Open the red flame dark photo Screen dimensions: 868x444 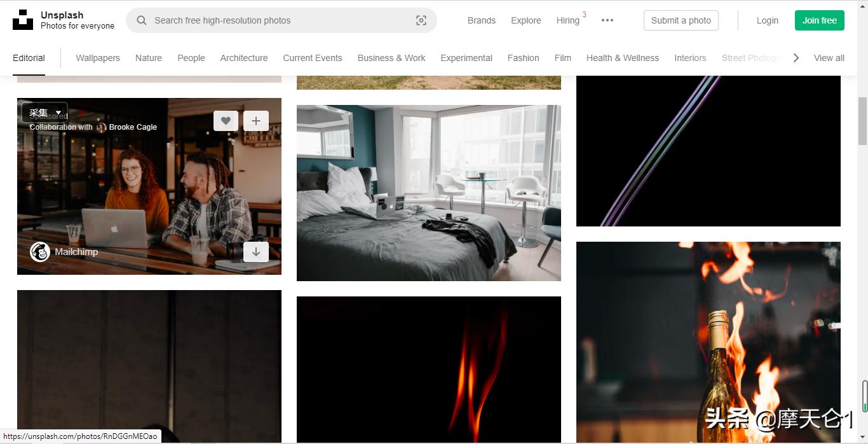[429, 370]
